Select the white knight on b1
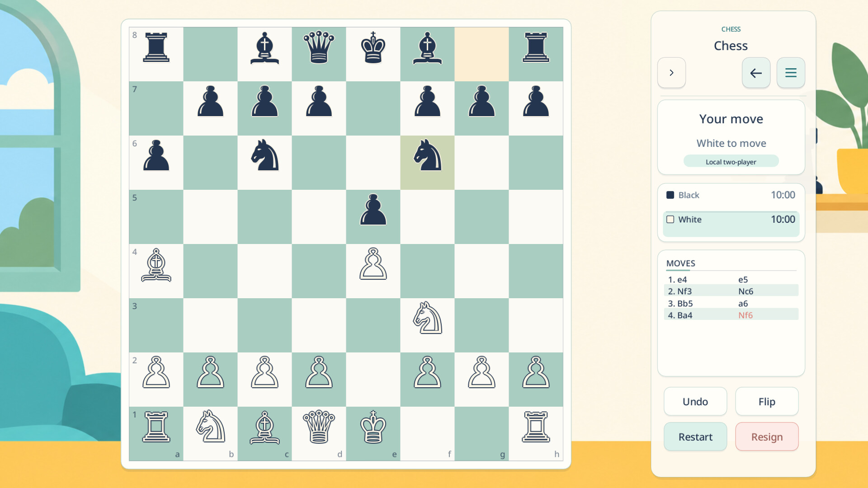The width and height of the screenshot is (868, 488). point(210,427)
